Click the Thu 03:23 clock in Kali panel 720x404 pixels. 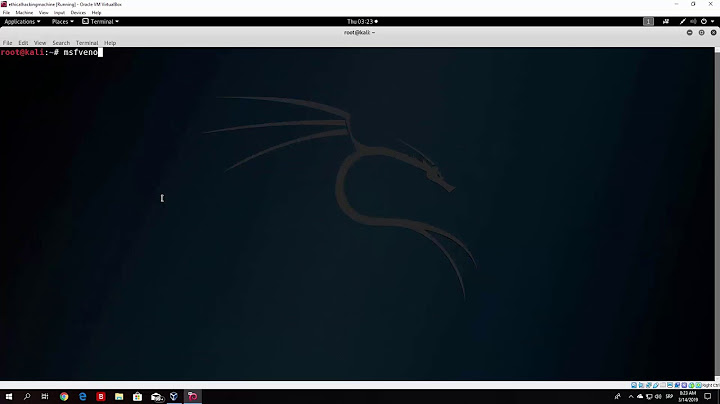click(362, 22)
